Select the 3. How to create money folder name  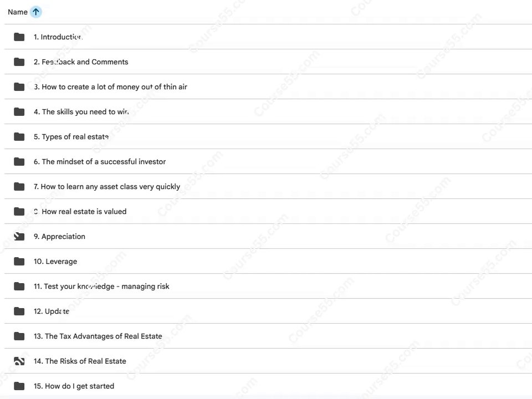point(110,87)
